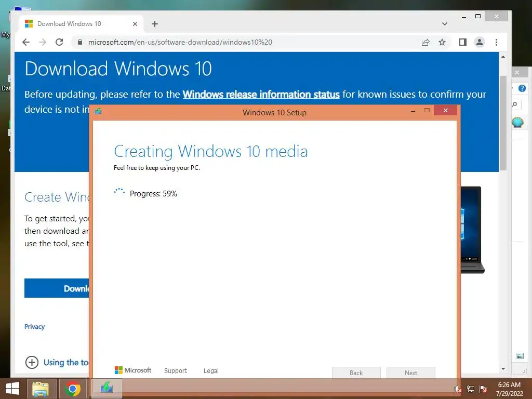This screenshot has height=399, width=532.
Task: Switch to Chrome in taskbar
Action: pos(73,389)
